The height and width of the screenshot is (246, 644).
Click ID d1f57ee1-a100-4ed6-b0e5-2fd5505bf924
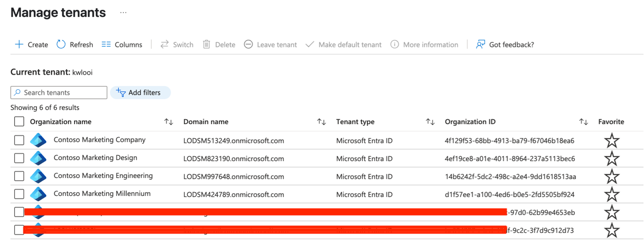[x=510, y=195]
